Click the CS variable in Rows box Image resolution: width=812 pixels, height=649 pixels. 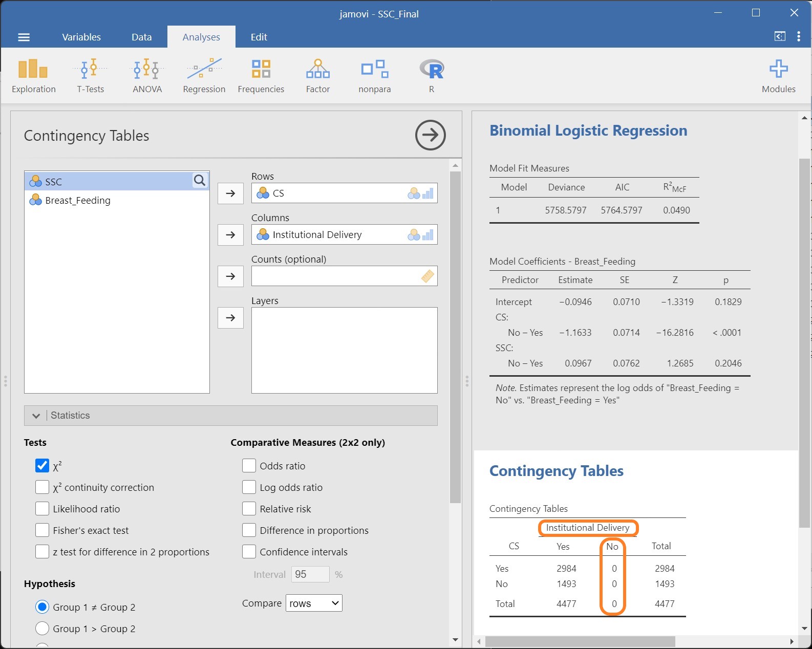click(344, 193)
